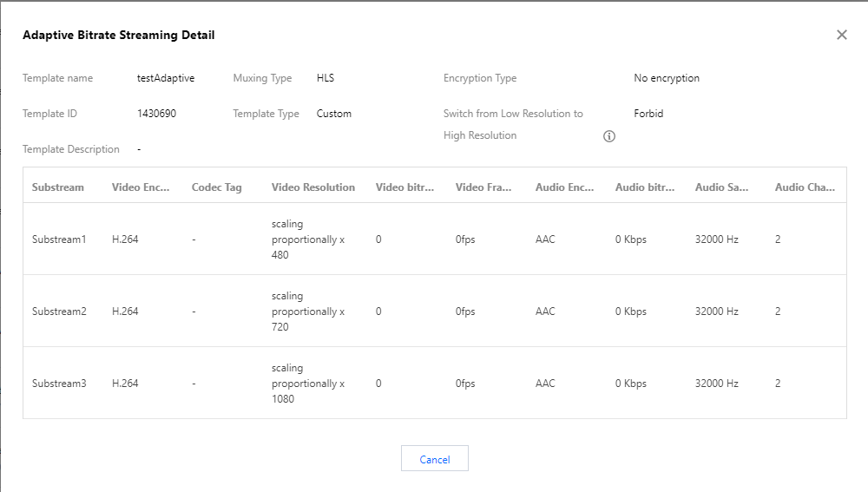
Task: Click the info icon beside High Resolution
Action: pyautogui.click(x=609, y=136)
